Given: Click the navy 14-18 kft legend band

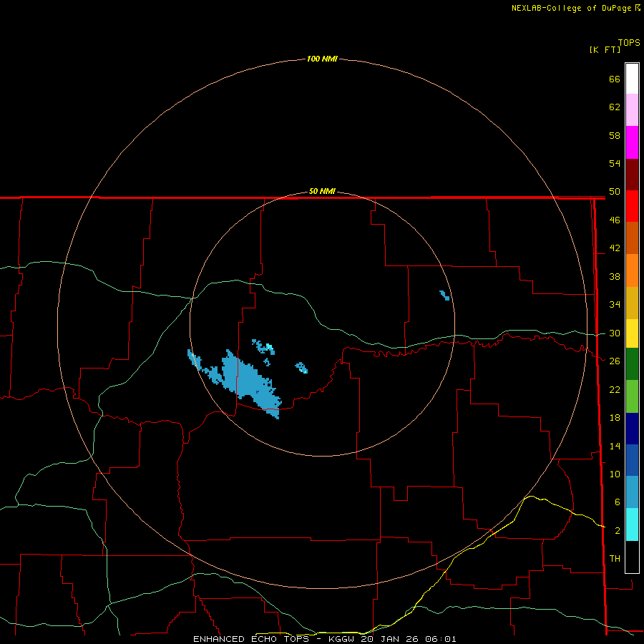Looking at the screenshot, I should pos(632,429).
